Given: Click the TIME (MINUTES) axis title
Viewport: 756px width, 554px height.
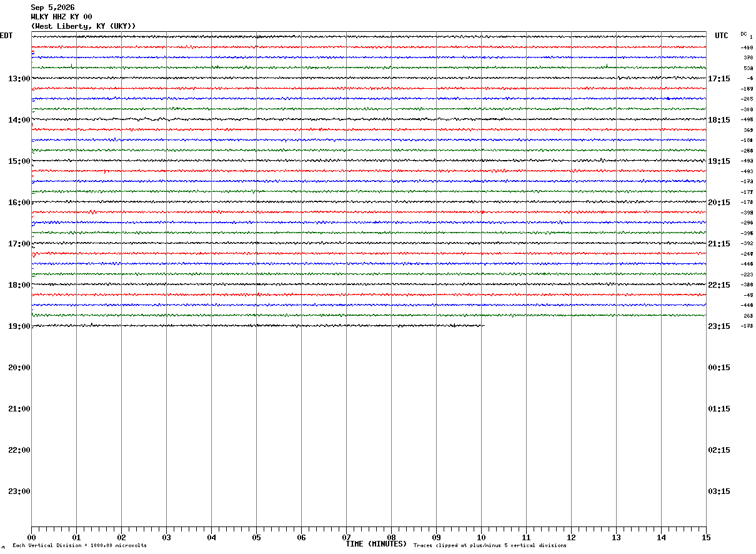Looking at the screenshot, I should tap(376, 544).
